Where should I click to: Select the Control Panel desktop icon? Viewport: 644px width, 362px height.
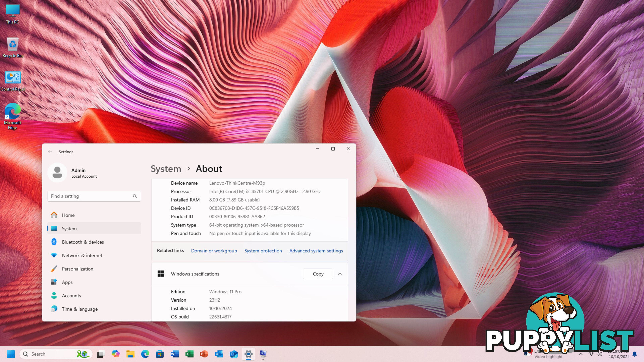pyautogui.click(x=13, y=81)
